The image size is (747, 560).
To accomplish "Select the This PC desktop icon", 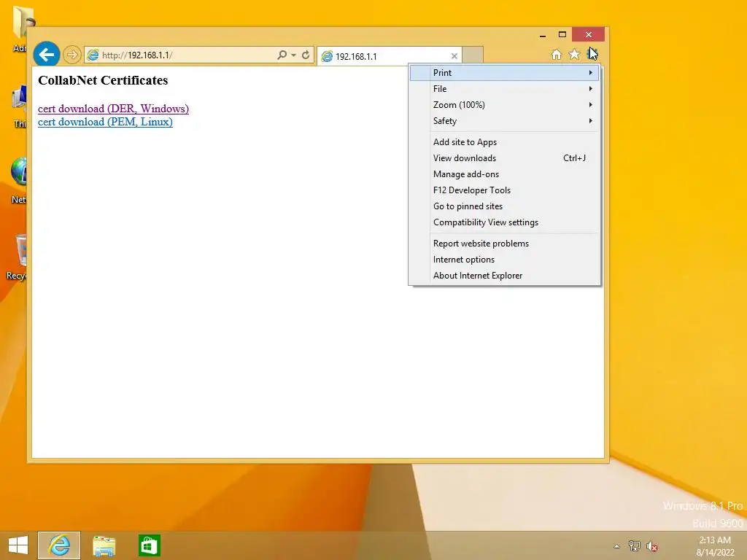I will pyautogui.click(x=19, y=107).
